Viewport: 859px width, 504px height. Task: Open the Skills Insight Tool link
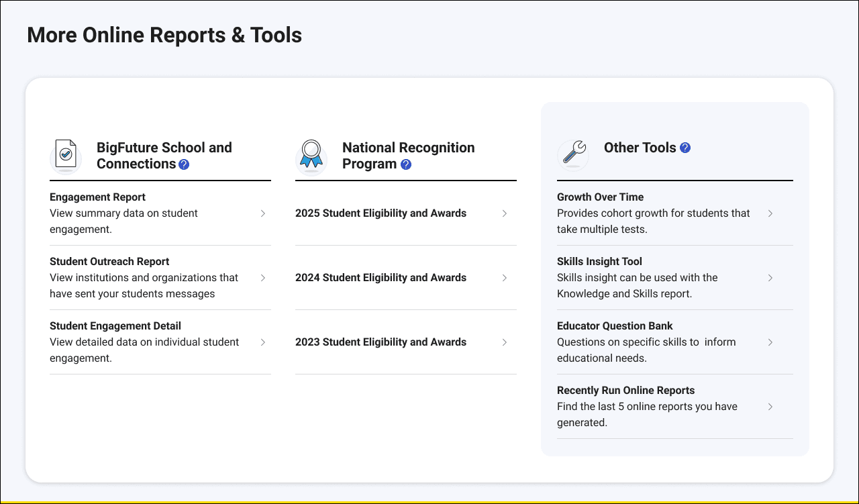599,262
